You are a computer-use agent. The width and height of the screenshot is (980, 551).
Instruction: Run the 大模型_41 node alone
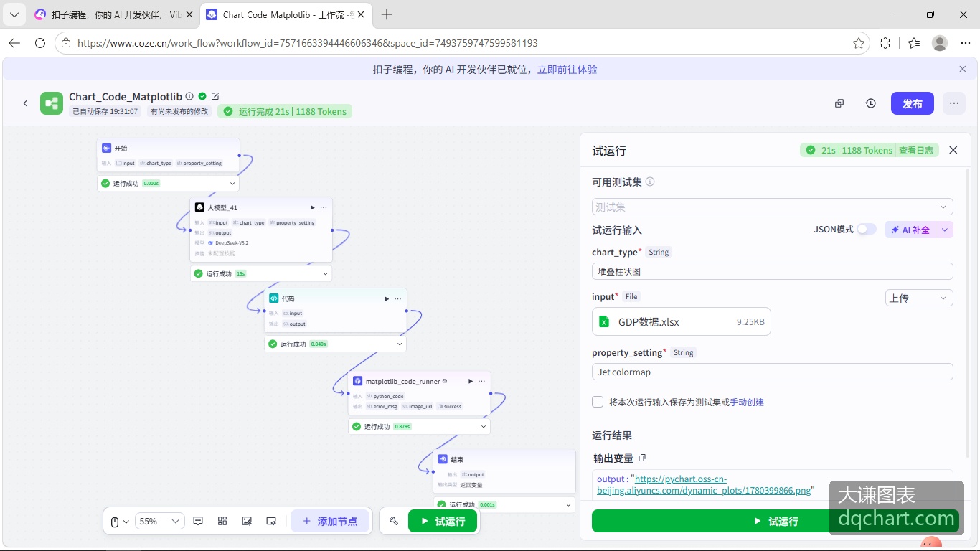pyautogui.click(x=312, y=207)
